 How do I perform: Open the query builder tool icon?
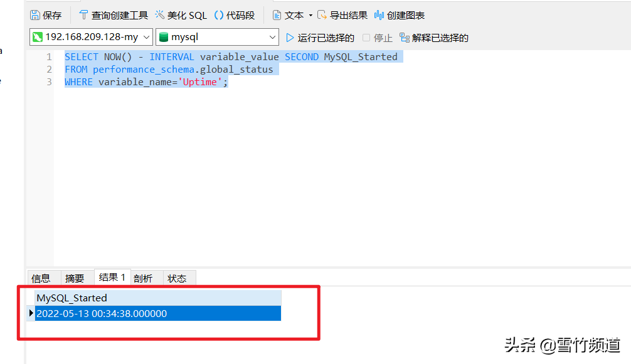(83, 15)
